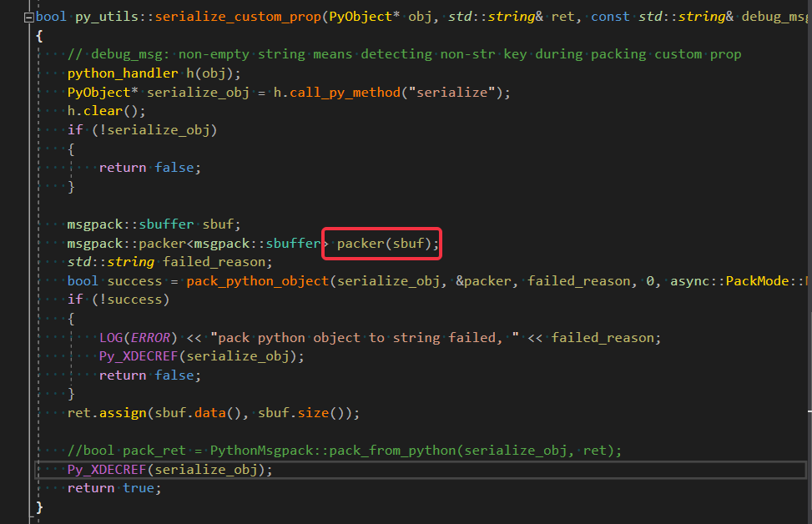The image size is (812, 524).
Task: Click the return true statement
Action: (113, 488)
